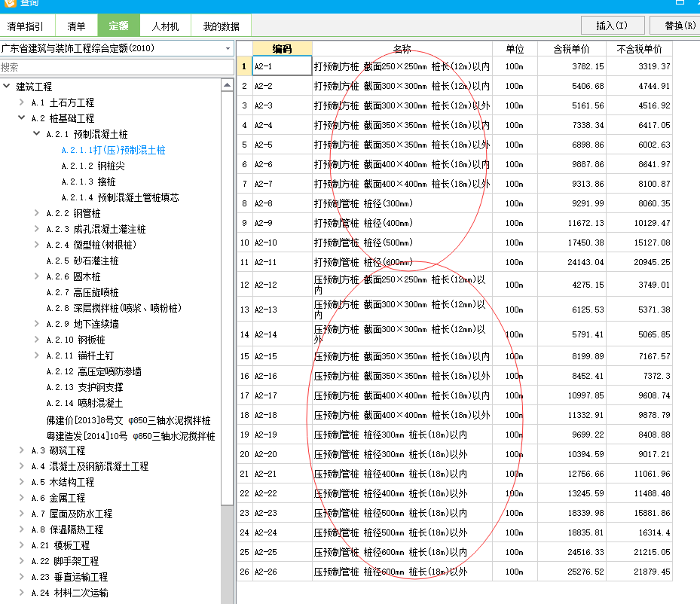Expand the A.2.11 锚杆土钉 node
The width and height of the screenshot is (700, 604).
pyautogui.click(x=37, y=355)
